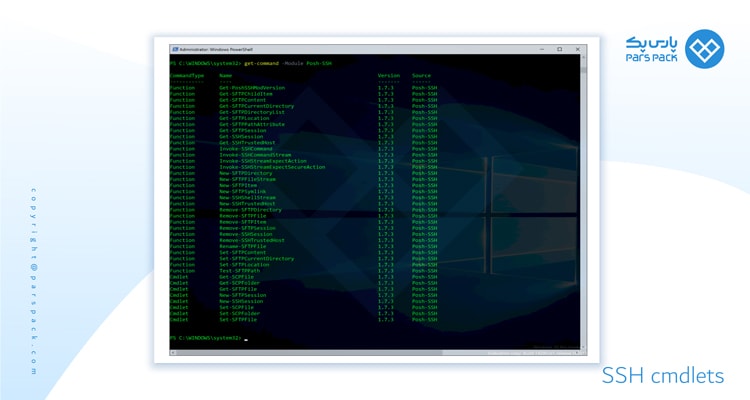Screen dimensions: 750x400
Task: Select the 'Get-SSHTrustedHost' entry
Action: pos(247,143)
